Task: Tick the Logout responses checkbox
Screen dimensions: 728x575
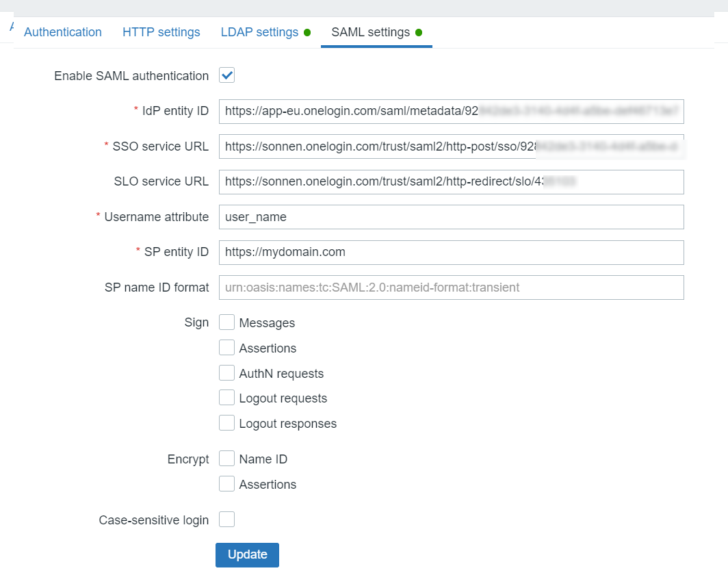Action: [227, 423]
